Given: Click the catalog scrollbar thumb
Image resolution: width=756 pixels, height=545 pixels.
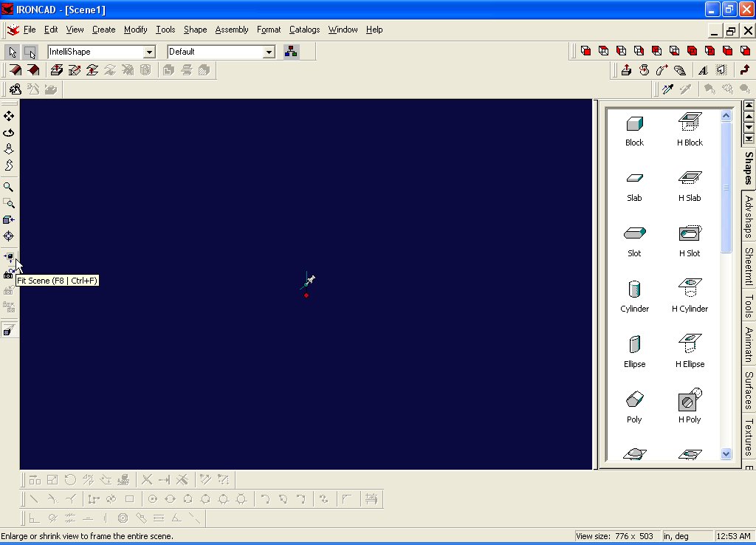Looking at the screenshot, I should (726, 187).
